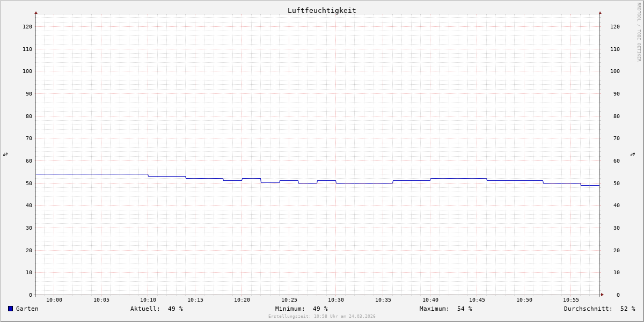The height and width of the screenshot is (322, 644).
Task: Click the 10:40 time axis label
Action: click(x=430, y=300)
